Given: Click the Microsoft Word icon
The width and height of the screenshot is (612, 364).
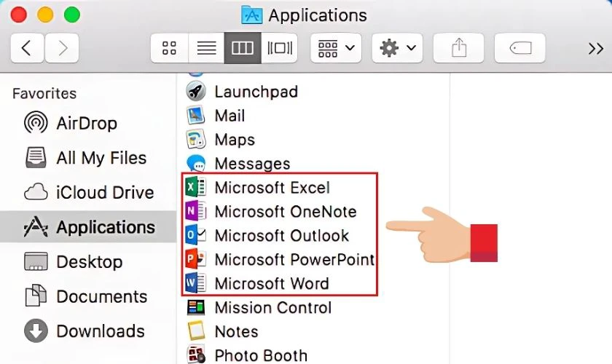Looking at the screenshot, I should coord(196,283).
